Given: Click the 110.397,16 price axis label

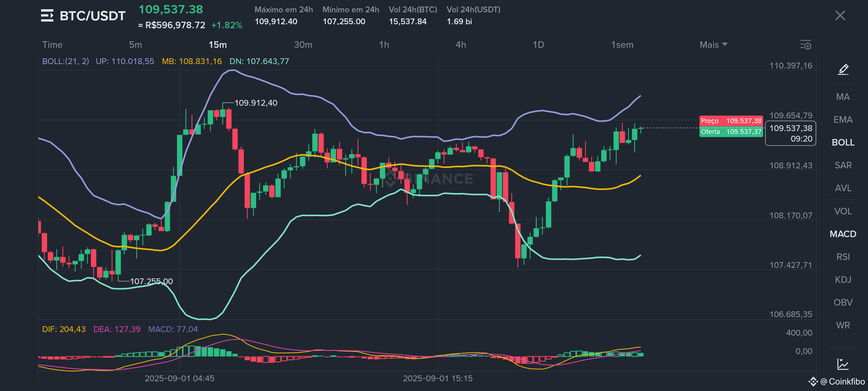Looking at the screenshot, I should click(x=791, y=66).
